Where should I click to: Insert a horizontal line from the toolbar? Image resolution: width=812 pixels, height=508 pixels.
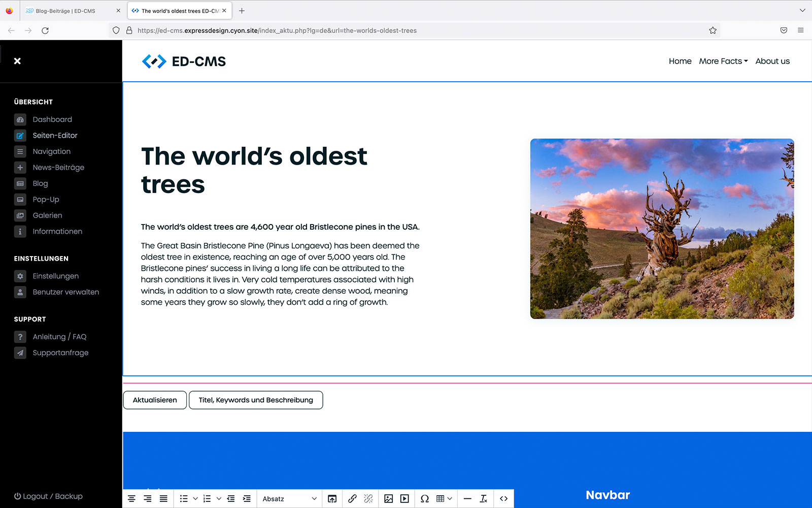click(467, 499)
